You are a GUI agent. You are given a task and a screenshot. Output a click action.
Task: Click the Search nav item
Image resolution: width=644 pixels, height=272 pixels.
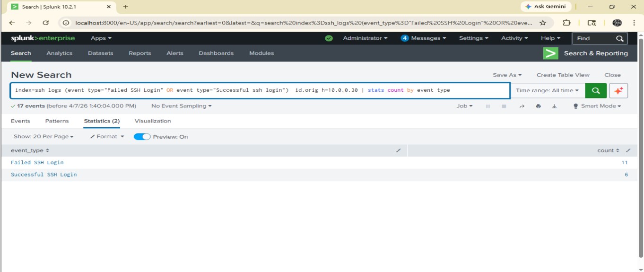(21, 53)
